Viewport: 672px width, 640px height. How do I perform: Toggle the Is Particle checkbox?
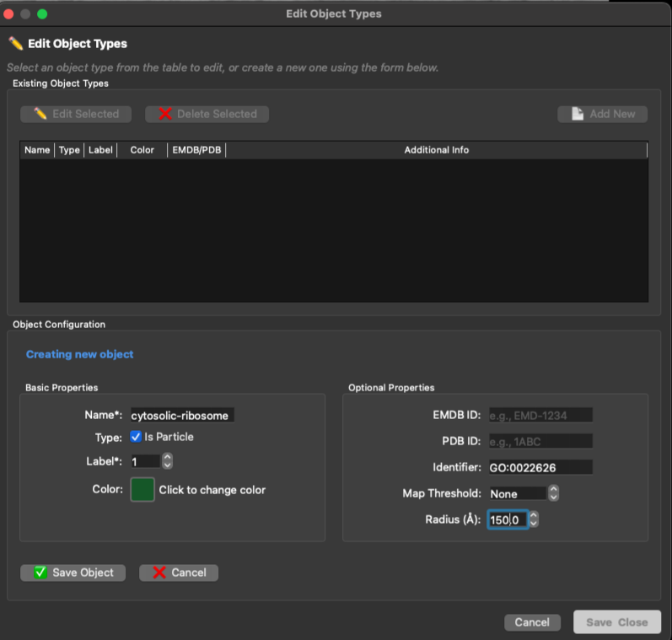click(x=137, y=437)
